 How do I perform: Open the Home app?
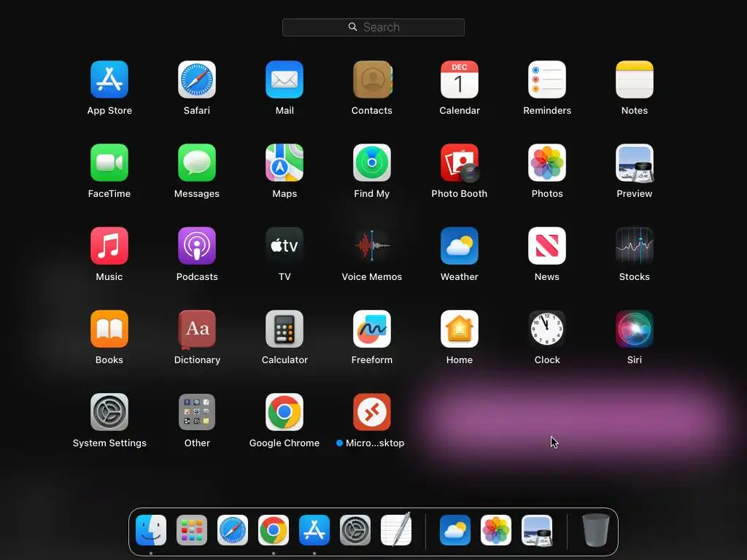tap(460, 329)
